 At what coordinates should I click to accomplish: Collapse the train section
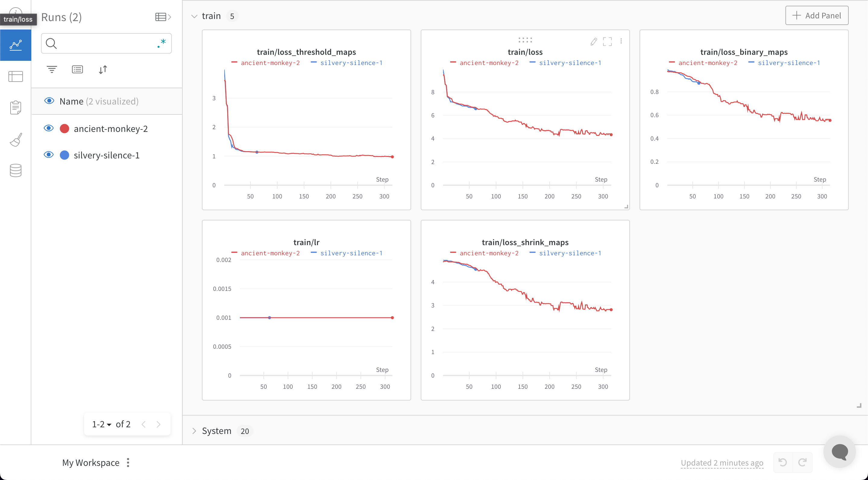[194, 15]
